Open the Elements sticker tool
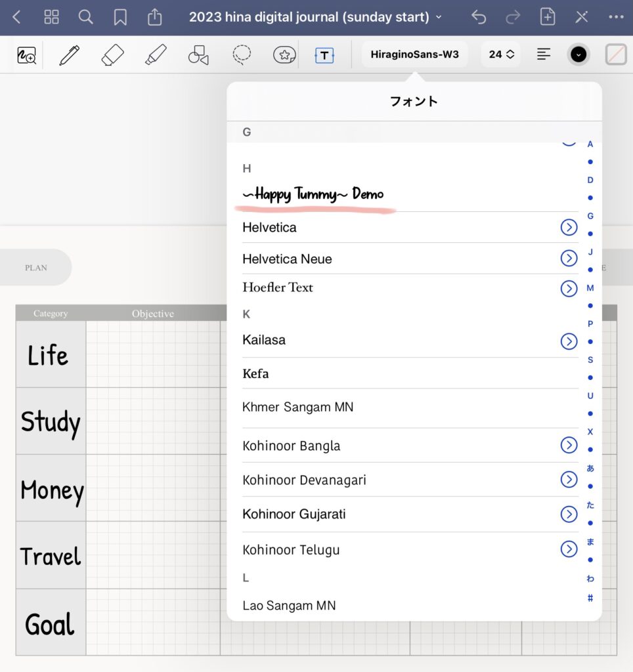This screenshot has width=633, height=672. tap(284, 55)
